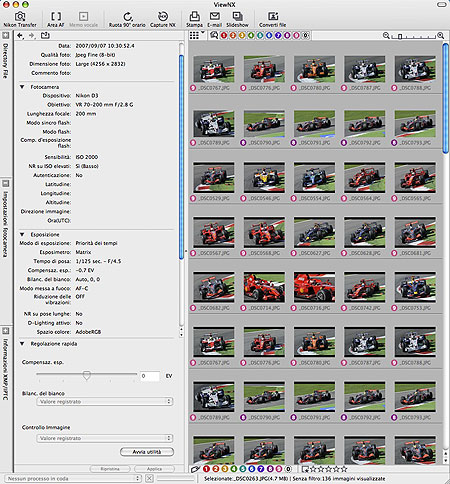Image resolution: width=450 pixels, height=484 pixels.
Task: Click the Area AF toolbar icon
Action: [55, 19]
